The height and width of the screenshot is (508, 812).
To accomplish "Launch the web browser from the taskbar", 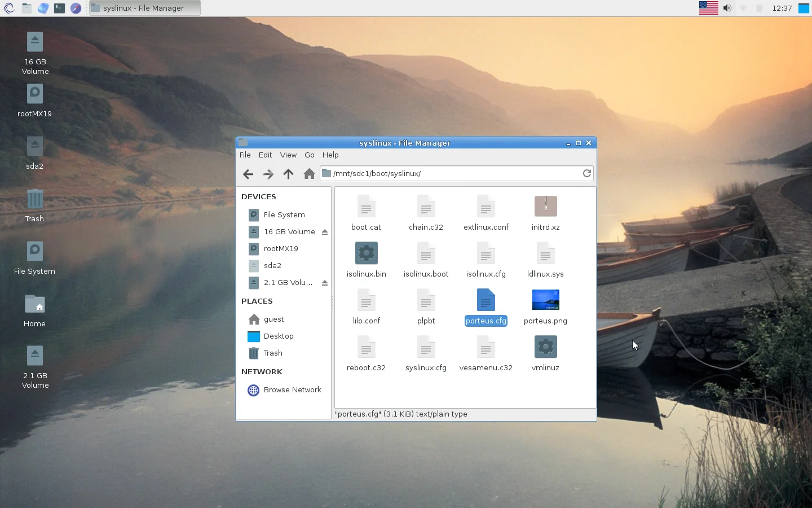I will coord(76,8).
